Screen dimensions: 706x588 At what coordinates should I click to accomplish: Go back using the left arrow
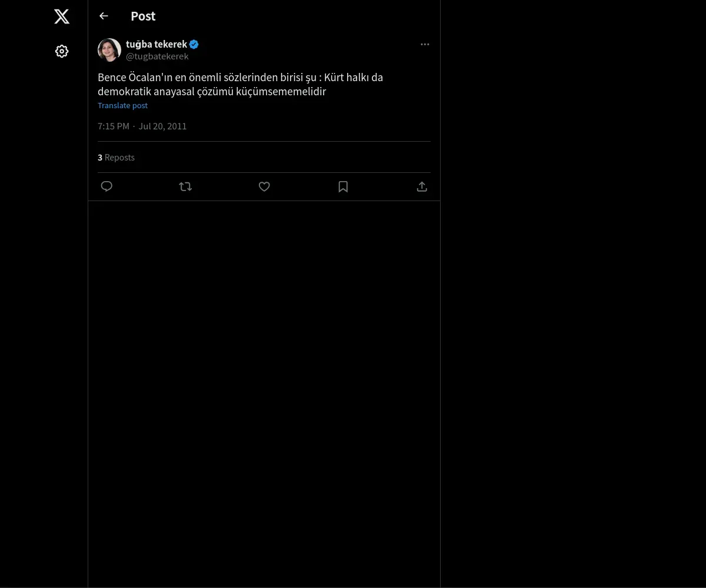pyautogui.click(x=104, y=16)
